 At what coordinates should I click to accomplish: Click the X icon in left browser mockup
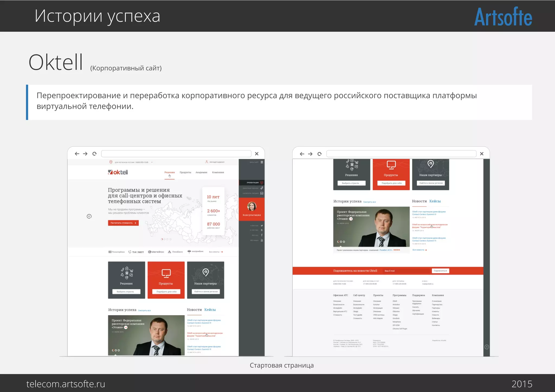257,154
